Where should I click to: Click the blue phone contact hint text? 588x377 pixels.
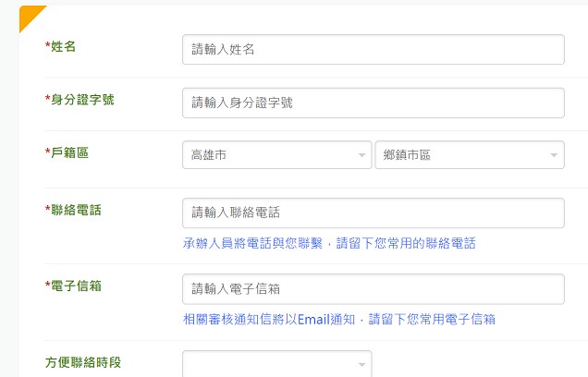329,244
